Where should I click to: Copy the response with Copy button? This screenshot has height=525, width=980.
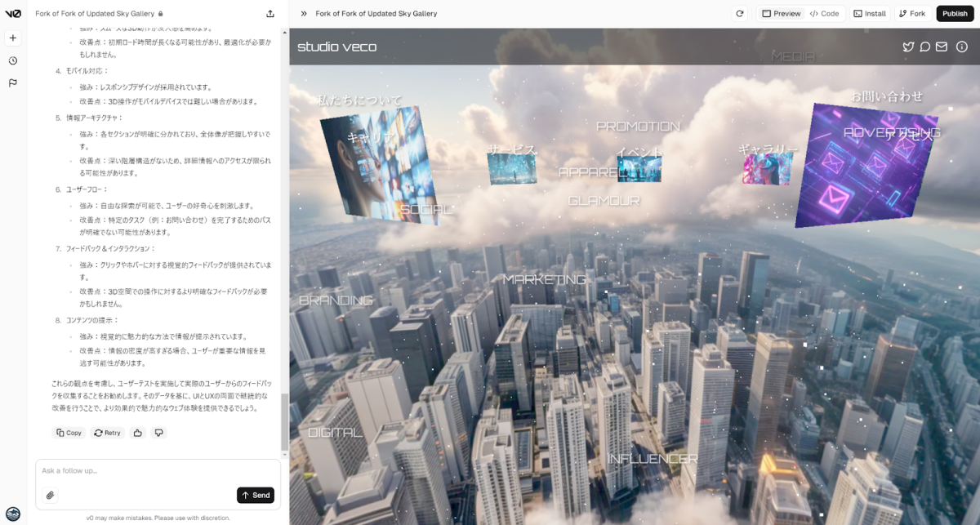[69, 433]
